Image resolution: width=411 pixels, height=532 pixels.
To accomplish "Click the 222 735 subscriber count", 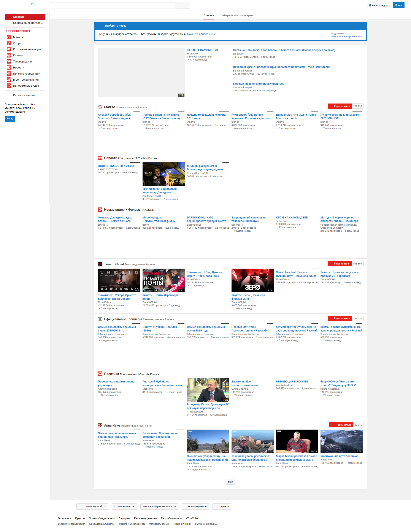I will click(357, 106).
